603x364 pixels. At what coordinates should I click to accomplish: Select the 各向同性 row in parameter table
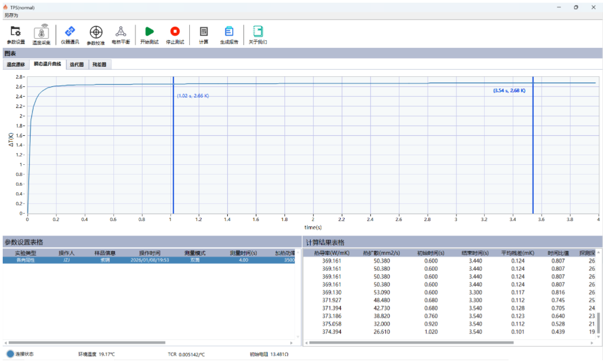pyautogui.click(x=25, y=260)
